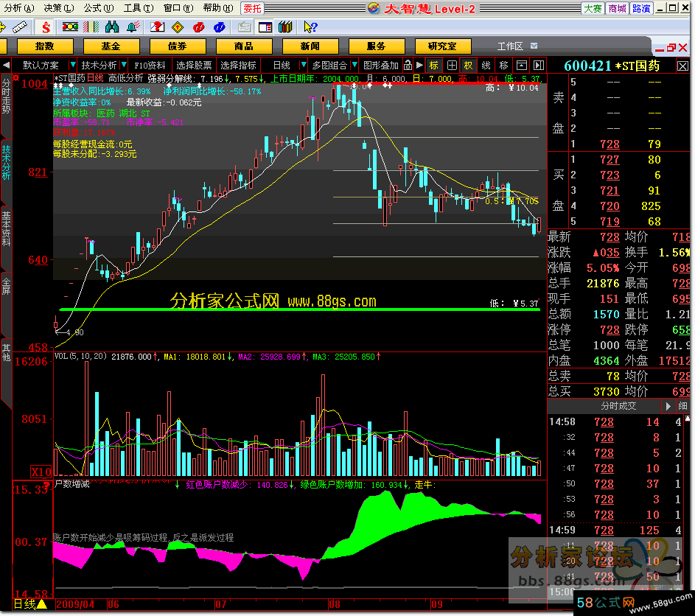695x616 pixels.
Task: Open the 默认方案 dropdown arrow
Action: pos(73,65)
